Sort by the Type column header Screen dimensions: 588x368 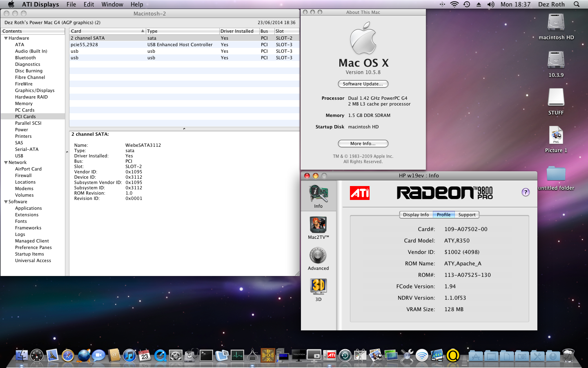click(183, 31)
